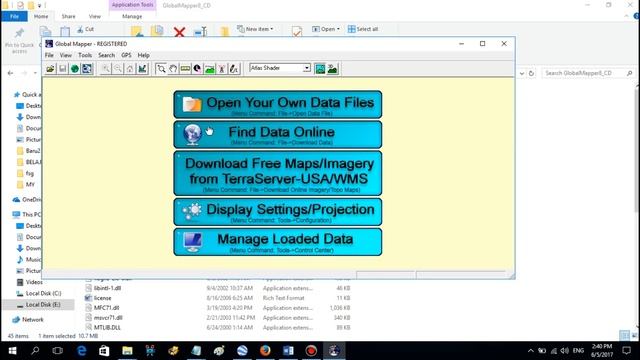Select the Path Profile terrain tool
Image resolution: width=640 pixels, height=360 pixels.
coord(209,69)
